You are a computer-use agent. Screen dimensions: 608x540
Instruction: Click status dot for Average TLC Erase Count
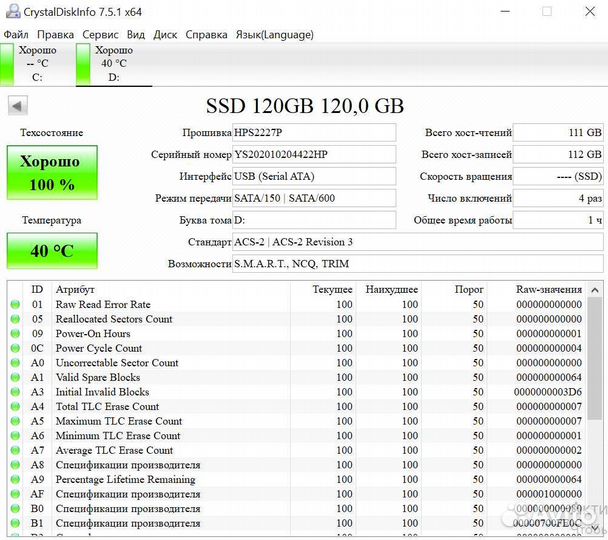point(15,450)
